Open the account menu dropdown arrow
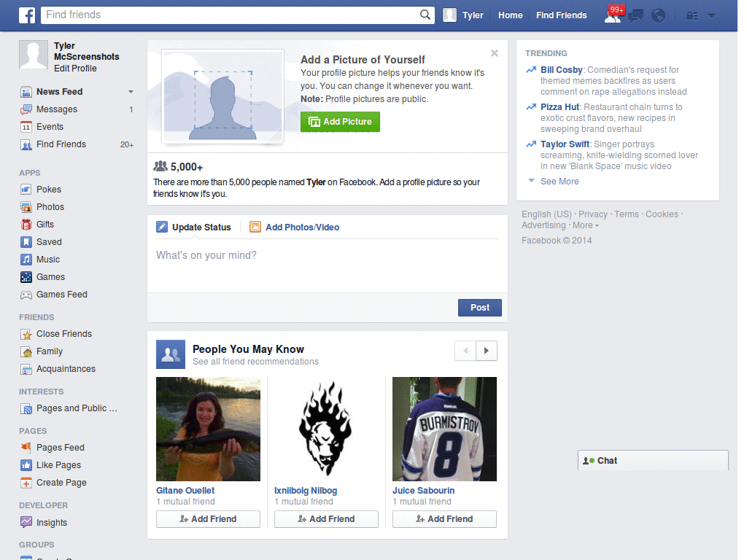Viewport: 747px width, 560px height. (x=712, y=16)
